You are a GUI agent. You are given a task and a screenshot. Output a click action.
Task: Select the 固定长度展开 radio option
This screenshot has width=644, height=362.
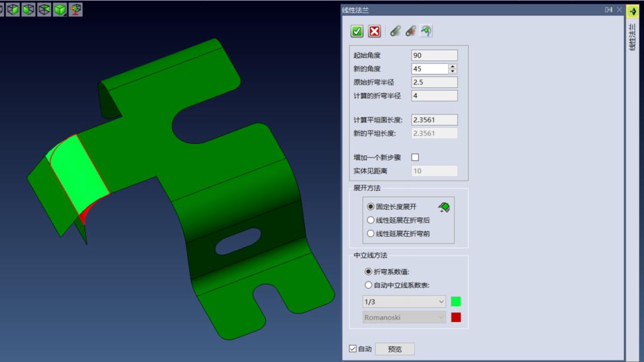pos(370,207)
